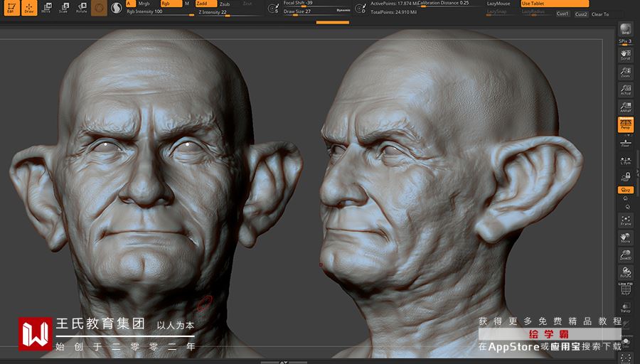The image size is (640, 364).
Task: Toggle the Floor grid
Action: point(625,143)
